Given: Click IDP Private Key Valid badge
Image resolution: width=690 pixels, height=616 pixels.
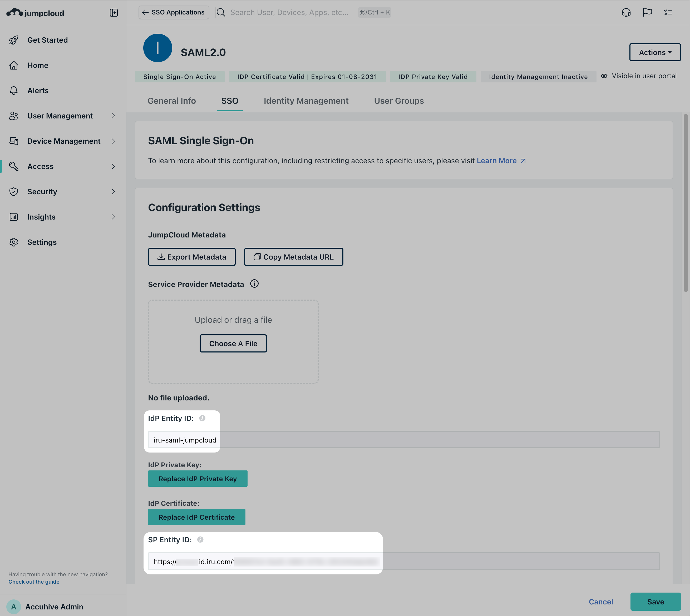Looking at the screenshot, I should tap(433, 77).
